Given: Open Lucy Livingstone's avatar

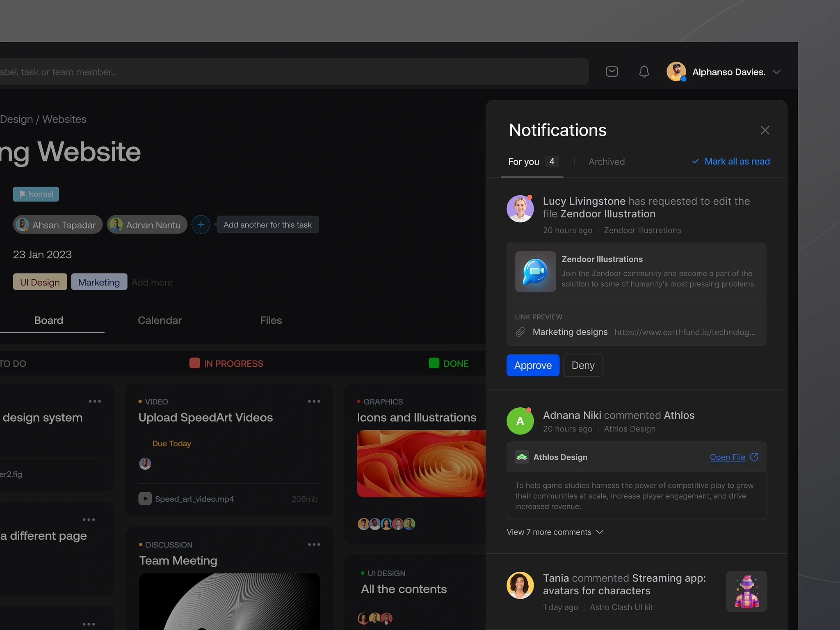Looking at the screenshot, I should click(520, 209).
